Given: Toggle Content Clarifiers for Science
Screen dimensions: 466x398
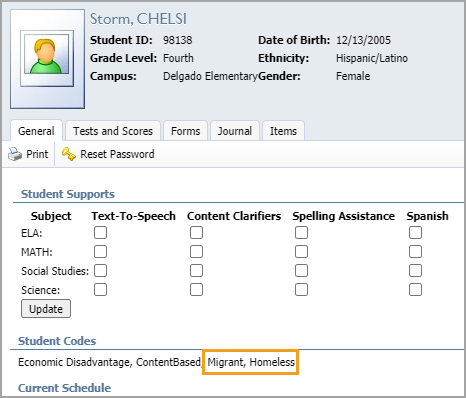Looking at the screenshot, I should click(x=196, y=290).
